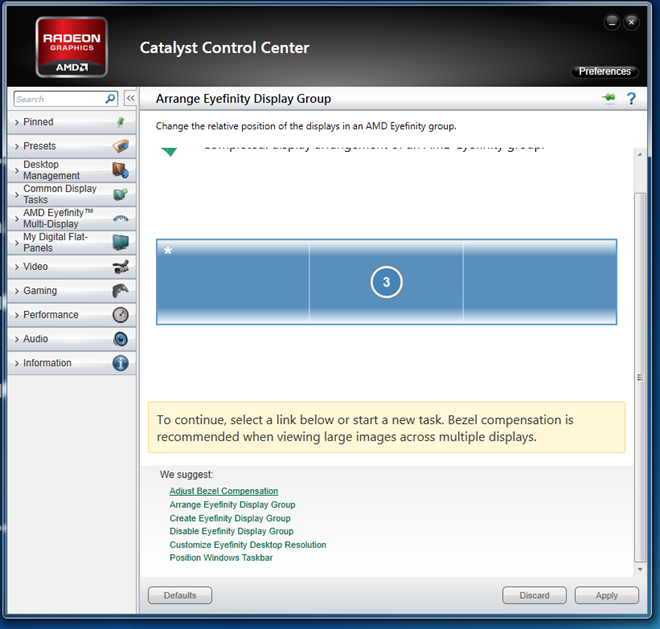The image size is (660, 629).
Task: Click the Radeon Graphics AMD logo
Action: [x=72, y=47]
